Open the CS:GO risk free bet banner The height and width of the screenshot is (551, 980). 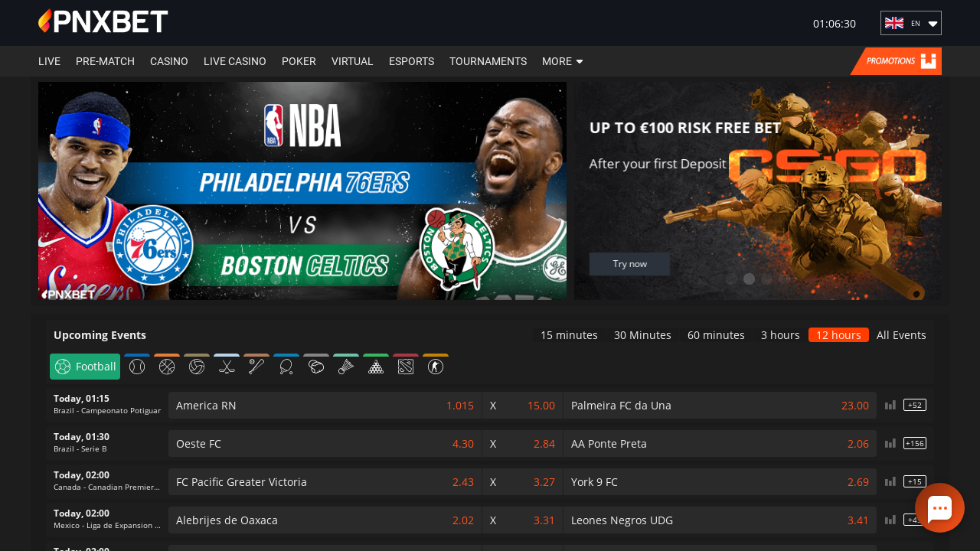pyautogui.click(x=758, y=191)
